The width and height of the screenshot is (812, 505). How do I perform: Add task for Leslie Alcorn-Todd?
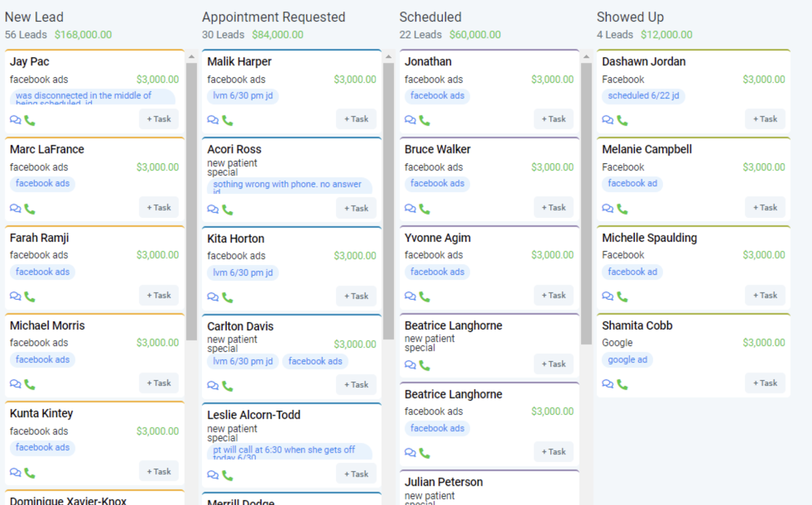point(356,474)
